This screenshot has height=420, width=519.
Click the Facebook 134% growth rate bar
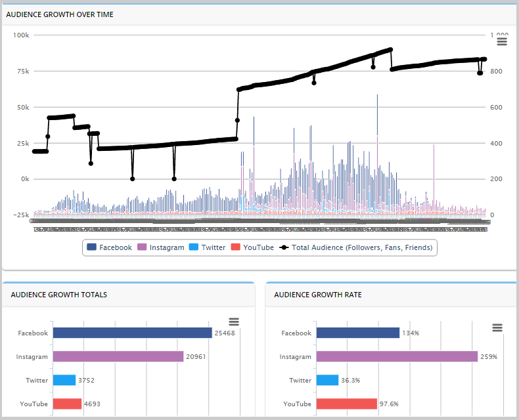coord(357,333)
